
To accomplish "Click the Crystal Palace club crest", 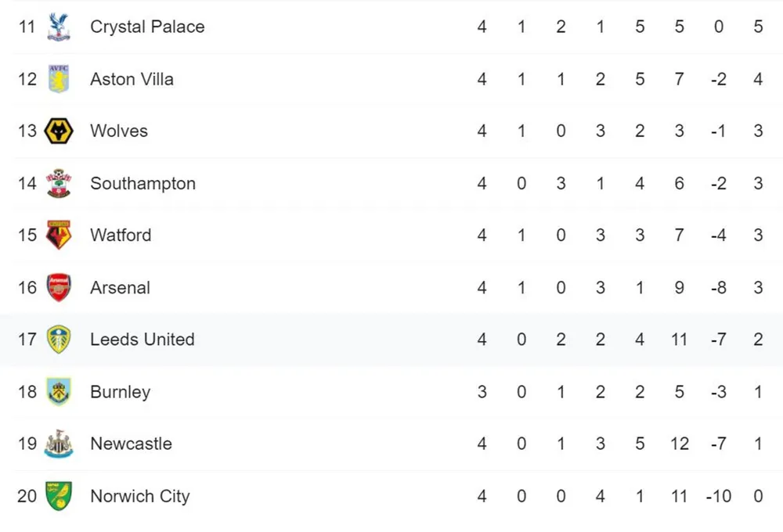I will (59, 27).
